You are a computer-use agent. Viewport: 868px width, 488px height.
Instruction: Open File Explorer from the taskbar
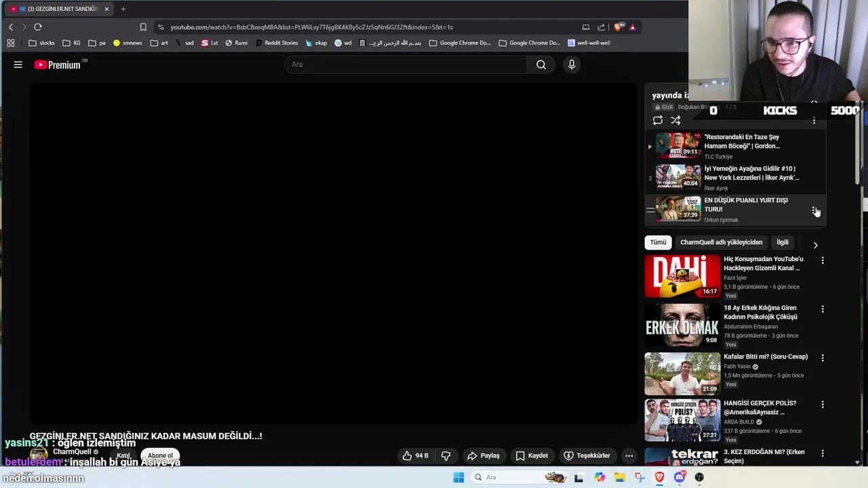(x=620, y=477)
